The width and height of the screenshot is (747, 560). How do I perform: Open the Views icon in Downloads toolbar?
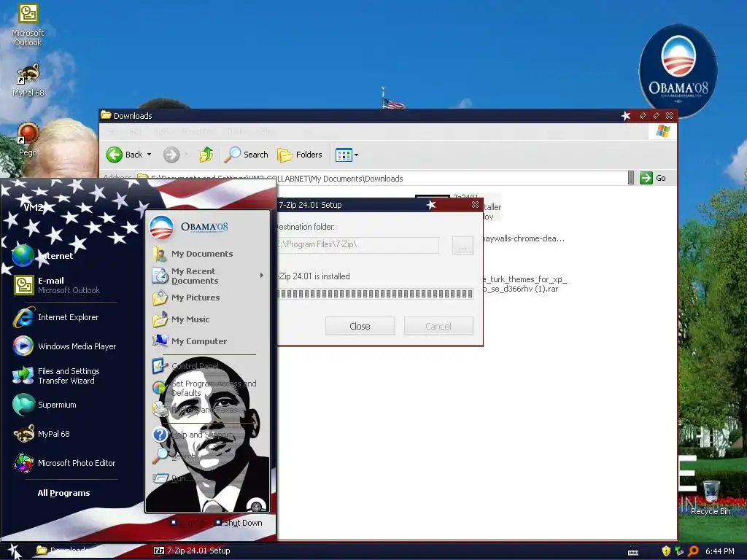(344, 155)
